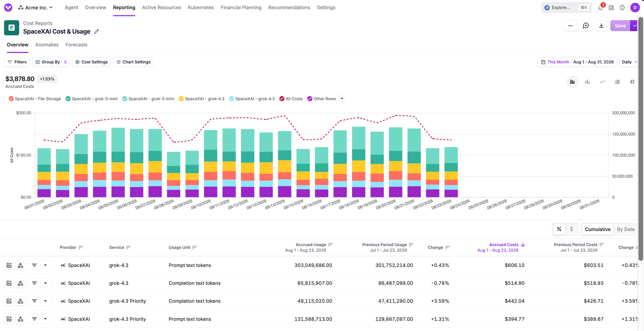Screen dimensions: 644x331
Task: Switch to the Anomalies report tab
Action: point(47,45)
